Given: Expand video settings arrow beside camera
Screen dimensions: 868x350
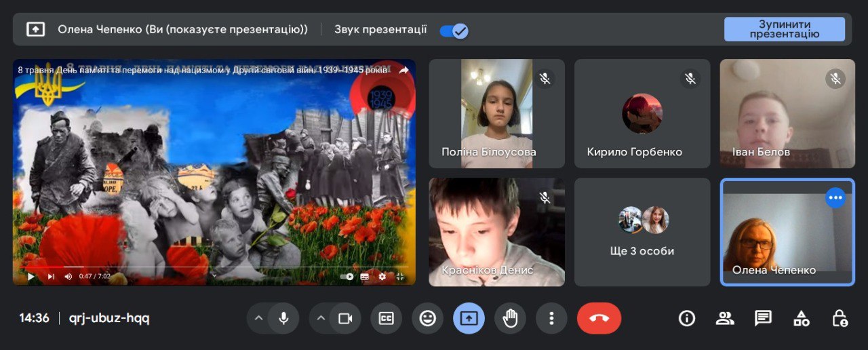Looking at the screenshot, I should pyautogui.click(x=321, y=319).
